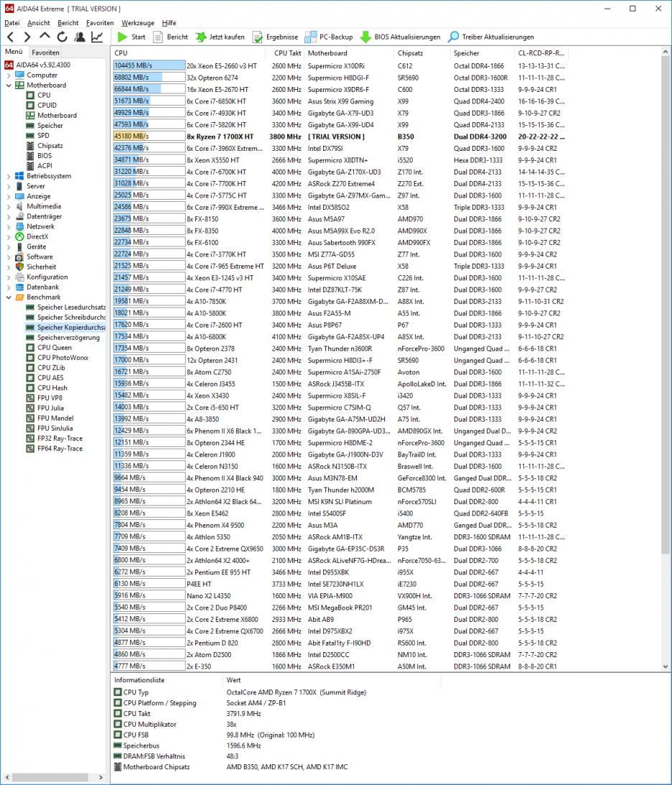Go back with the left arrow
This screenshot has width=672, height=785.
[11, 37]
